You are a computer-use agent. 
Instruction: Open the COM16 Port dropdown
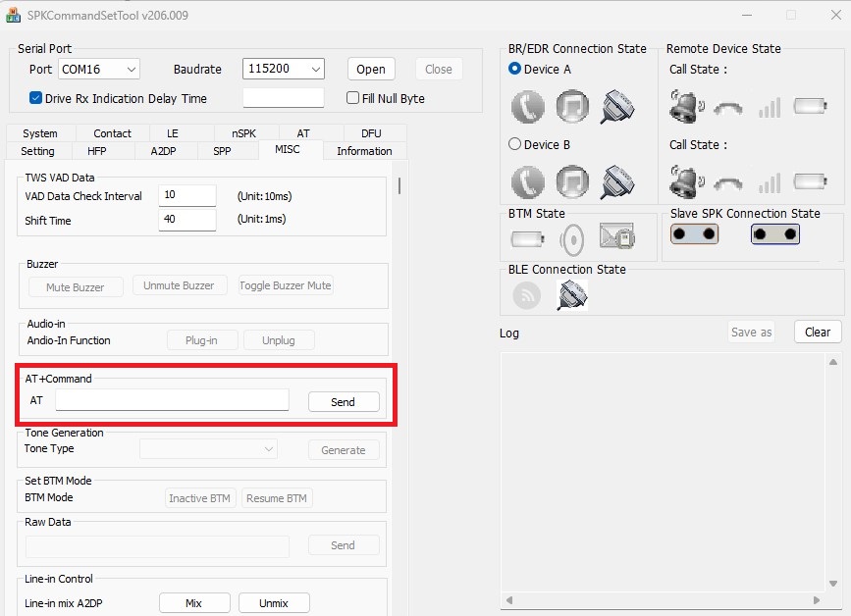[x=99, y=69]
